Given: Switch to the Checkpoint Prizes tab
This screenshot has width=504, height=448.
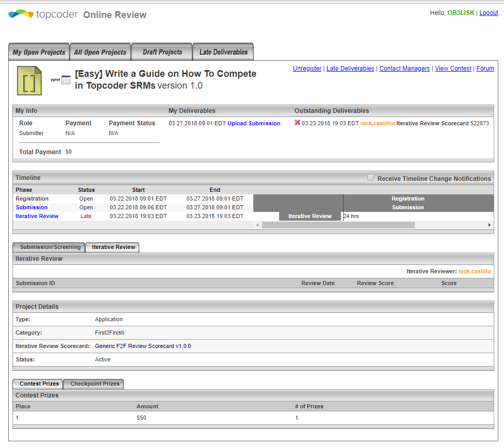Looking at the screenshot, I should [x=94, y=384].
